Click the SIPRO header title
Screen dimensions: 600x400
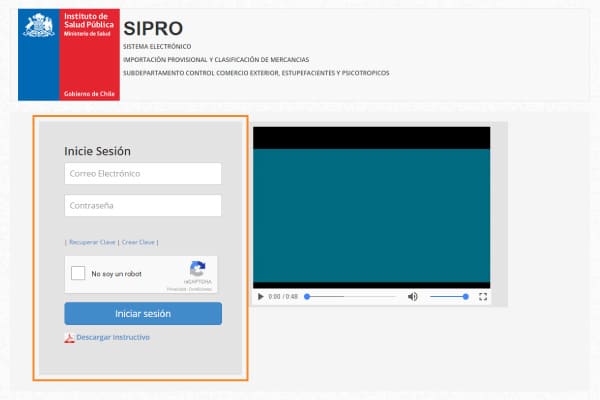point(153,27)
